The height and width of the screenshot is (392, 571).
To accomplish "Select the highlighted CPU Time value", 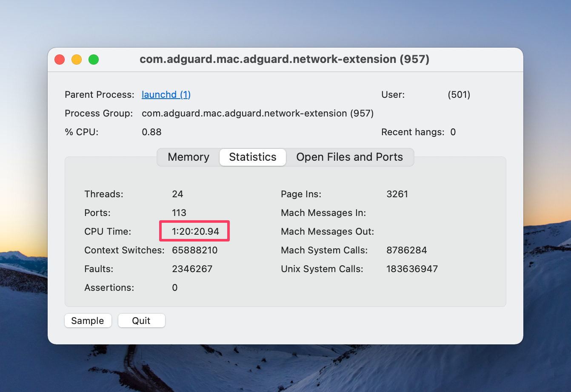I will click(x=194, y=231).
